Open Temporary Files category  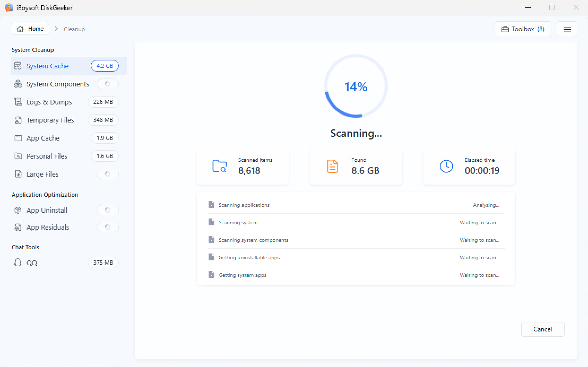(69, 120)
